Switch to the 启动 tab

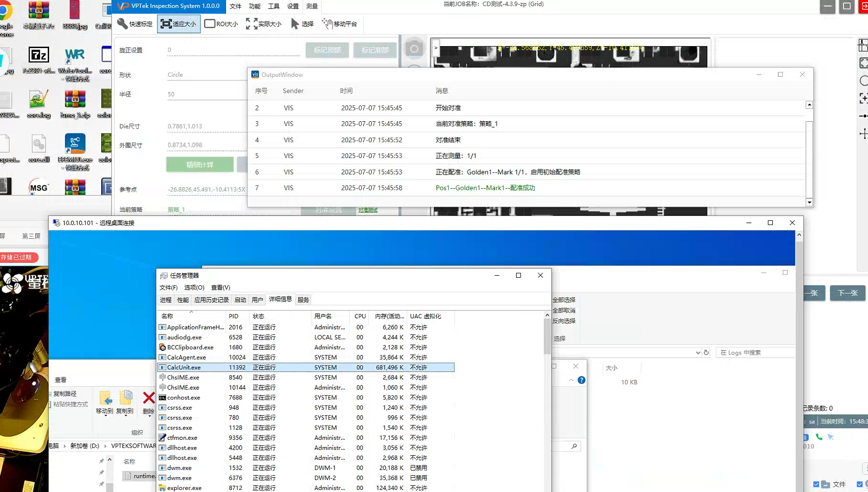[x=240, y=300]
